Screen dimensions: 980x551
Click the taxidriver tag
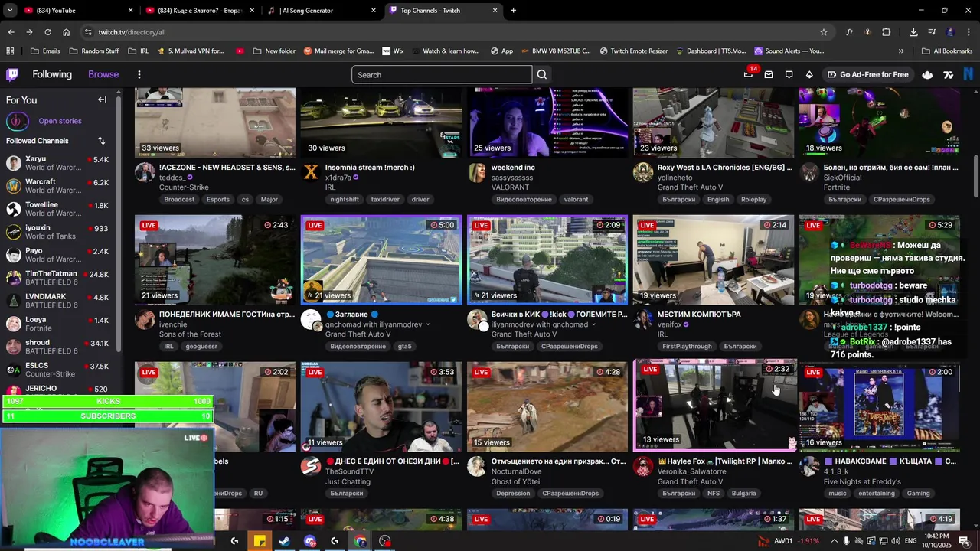pos(385,200)
